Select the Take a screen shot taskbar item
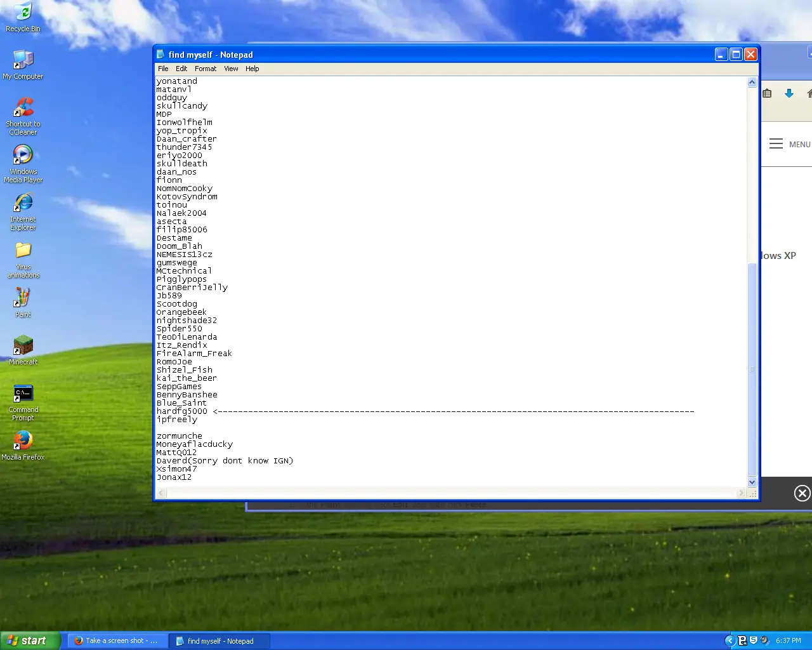The height and width of the screenshot is (650, 812). [x=117, y=640]
